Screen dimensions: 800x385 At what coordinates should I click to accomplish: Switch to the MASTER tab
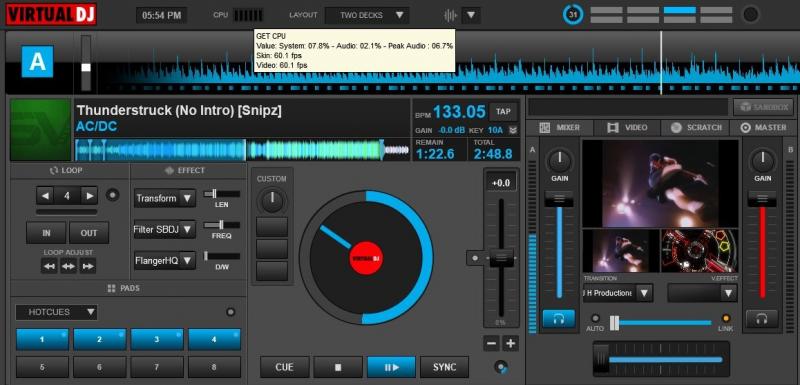tap(763, 128)
